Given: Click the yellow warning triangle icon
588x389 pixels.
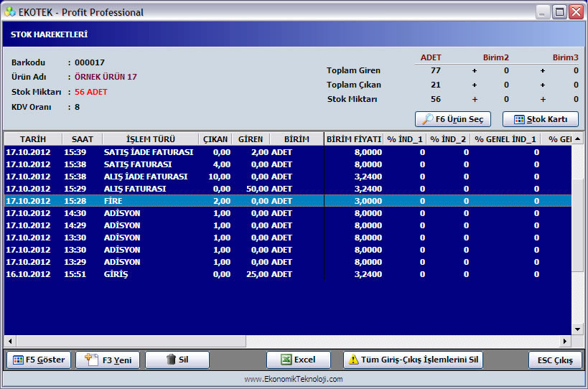Looking at the screenshot, I should (353, 360).
